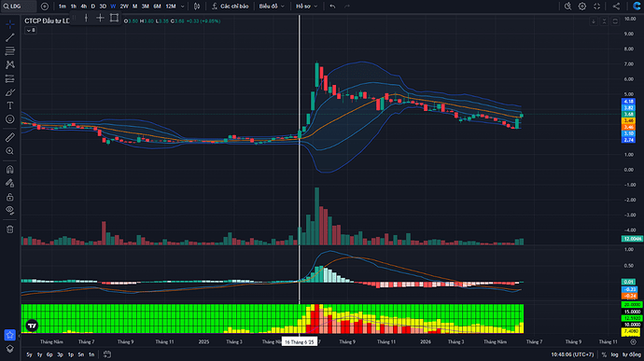
Task: Toggle magnet mode
Action: [10, 169]
